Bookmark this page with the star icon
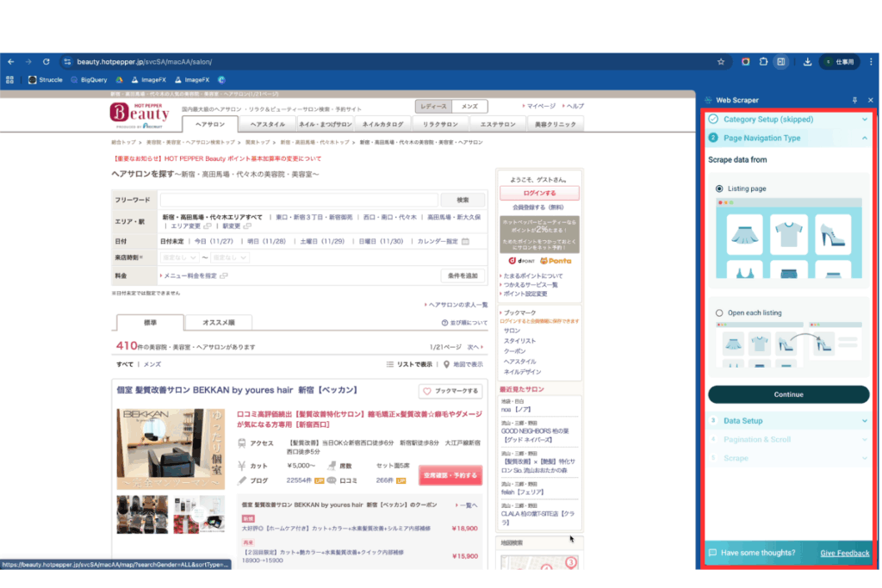This screenshot has width=882, height=588. (x=721, y=62)
